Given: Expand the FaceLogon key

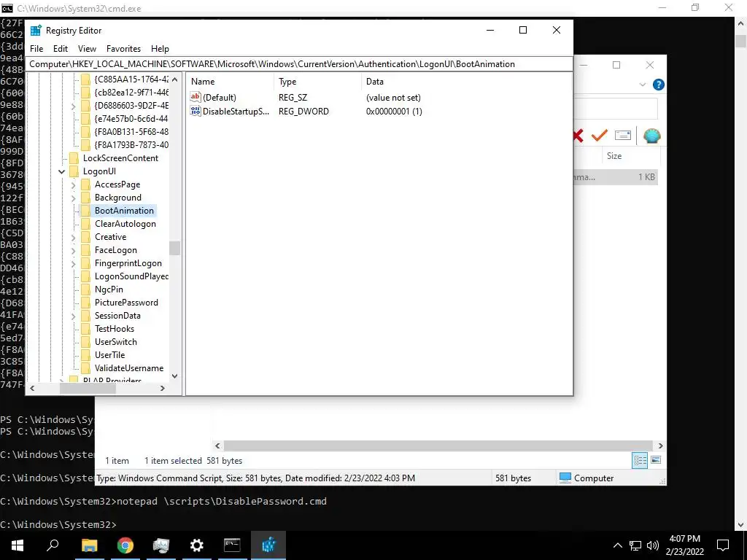Looking at the screenshot, I should coord(73,251).
